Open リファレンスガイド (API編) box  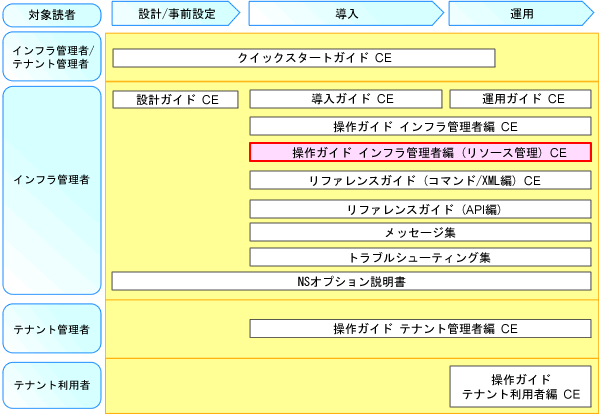point(421,209)
